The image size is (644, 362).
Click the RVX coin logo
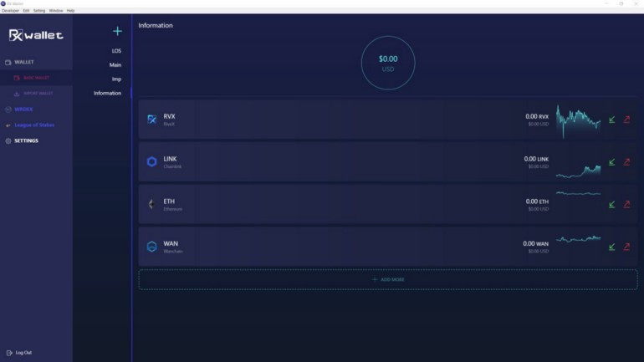[x=152, y=120]
